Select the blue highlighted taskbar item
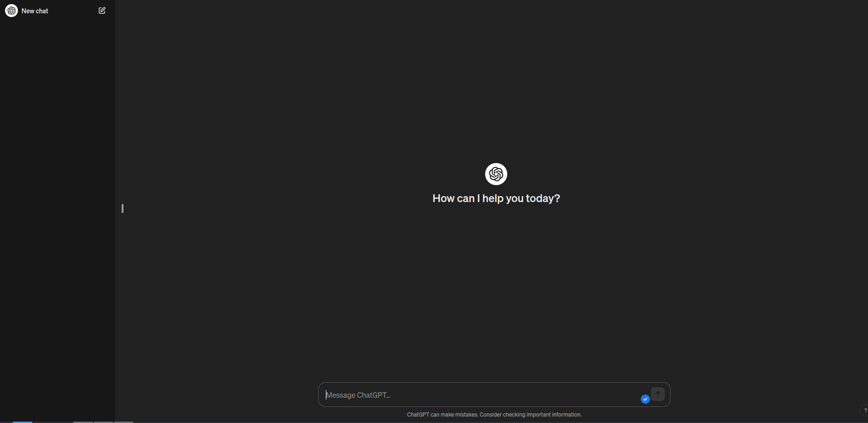This screenshot has width=868, height=423. [21, 422]
